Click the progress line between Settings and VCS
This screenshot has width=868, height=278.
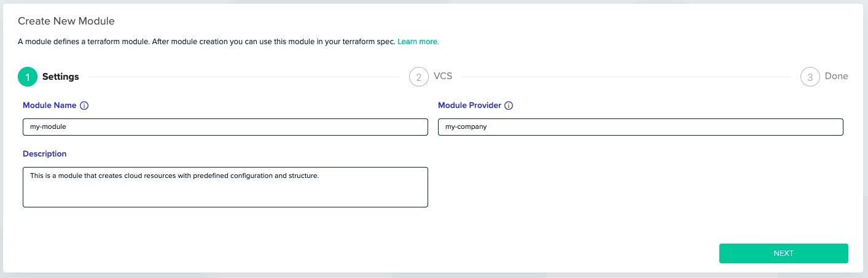tap(246, 77)
